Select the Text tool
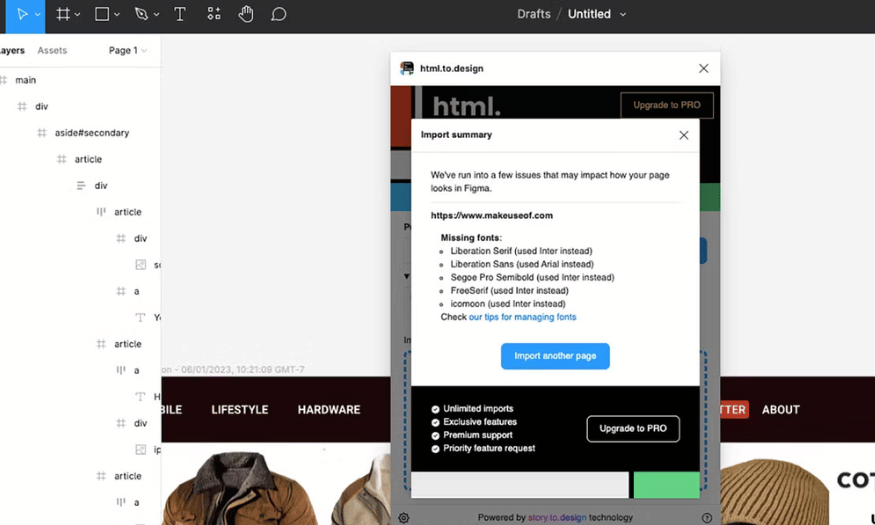The width and height of the screenshot is (875, 525). point(180,14)
